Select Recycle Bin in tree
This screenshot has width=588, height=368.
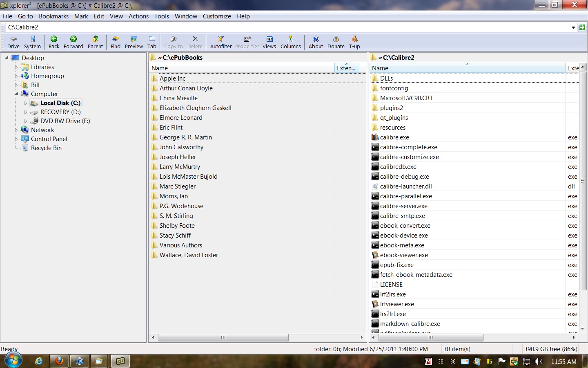pos(46,148)
